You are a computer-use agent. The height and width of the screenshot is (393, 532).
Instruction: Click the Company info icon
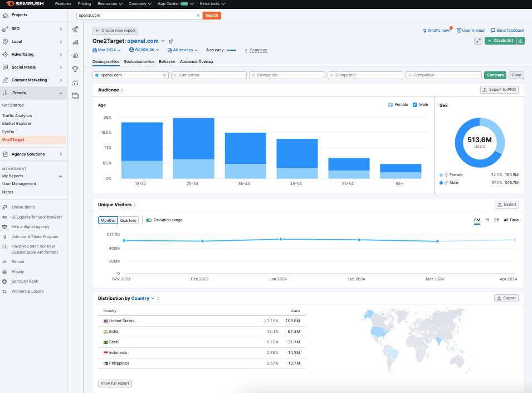pos(246,51)
